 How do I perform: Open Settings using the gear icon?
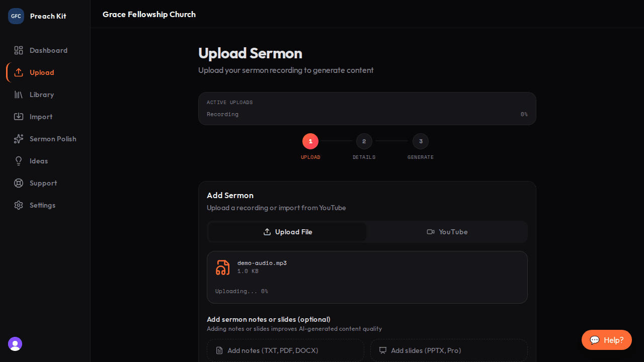[19, 205]
